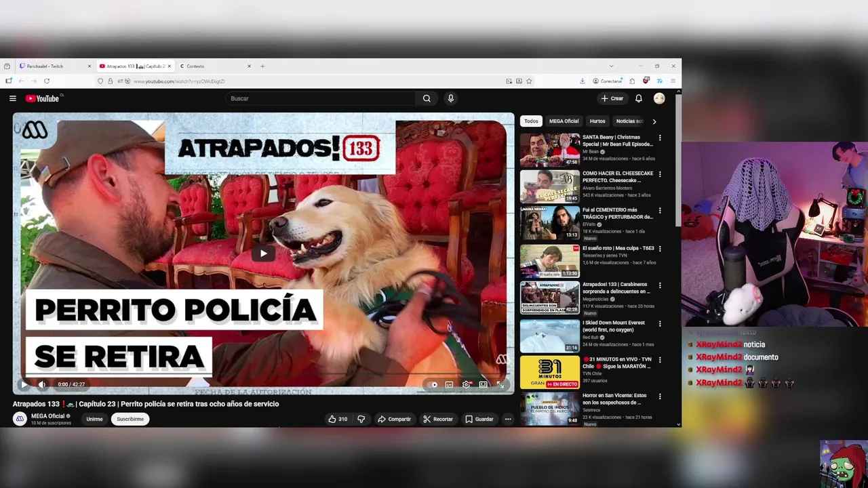Toggle the autoplay switch in the player

433,384
